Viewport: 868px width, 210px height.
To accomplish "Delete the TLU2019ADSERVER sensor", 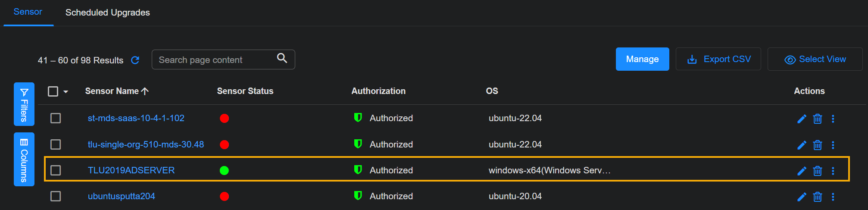I will tap(817, 171).
